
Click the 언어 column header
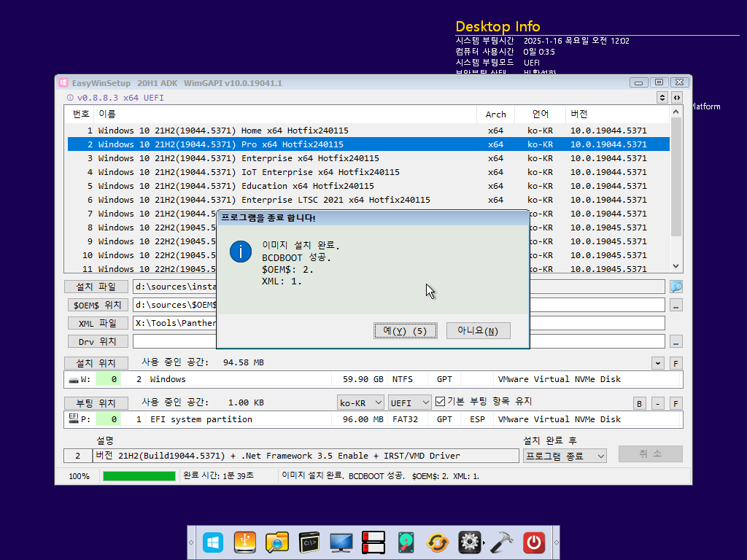[541, 114]
